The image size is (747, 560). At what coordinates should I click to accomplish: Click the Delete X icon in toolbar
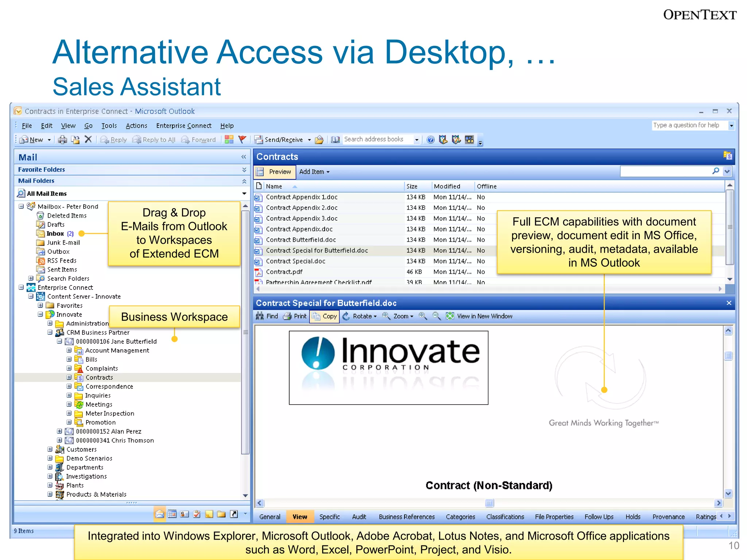(x=88, y=139)
